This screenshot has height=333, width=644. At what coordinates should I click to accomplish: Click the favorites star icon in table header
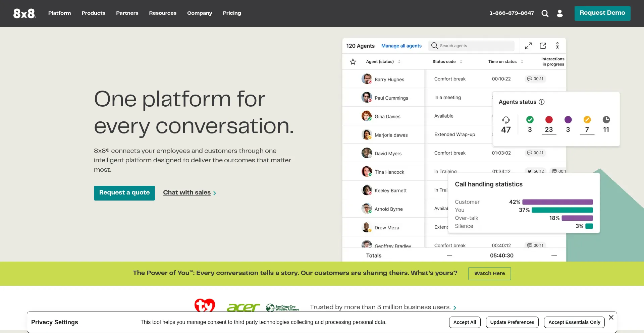tap(353, 62)
